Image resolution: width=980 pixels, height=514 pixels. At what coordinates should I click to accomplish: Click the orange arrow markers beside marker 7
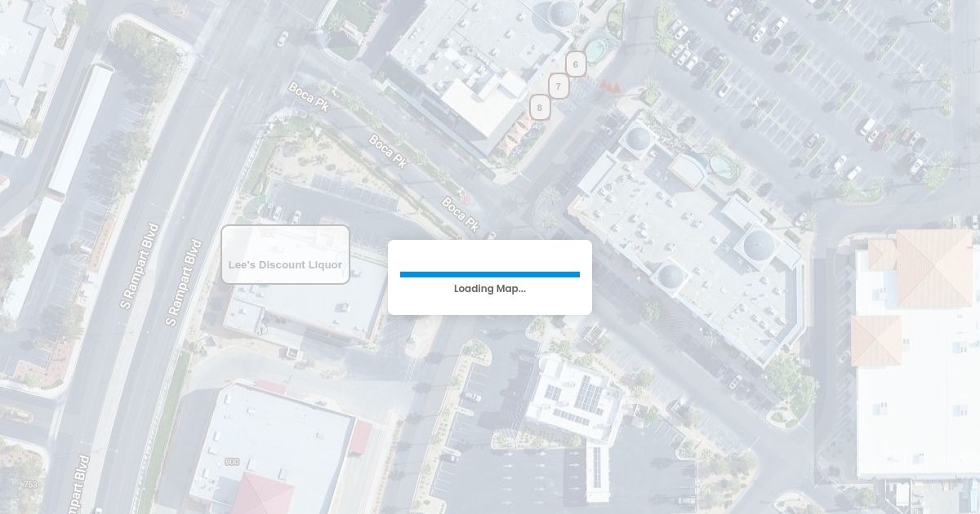[x=609, y=86]
